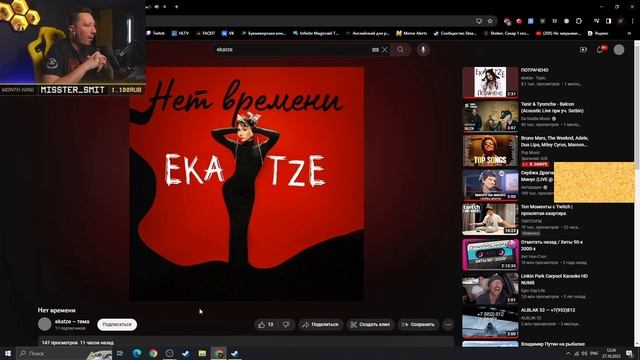Open the Отмотать назад Хиты 90-х thumbnail
640x360 pixels.
coord(490,255)
